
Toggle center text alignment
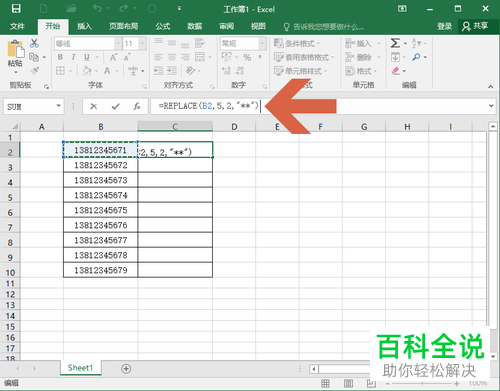[172, 57]
